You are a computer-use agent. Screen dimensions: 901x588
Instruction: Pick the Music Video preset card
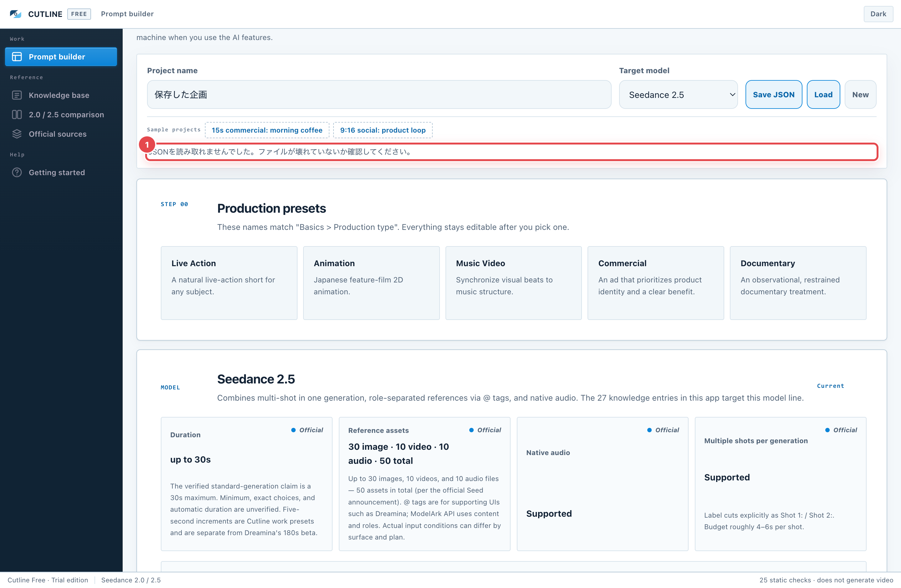(513, 283)
